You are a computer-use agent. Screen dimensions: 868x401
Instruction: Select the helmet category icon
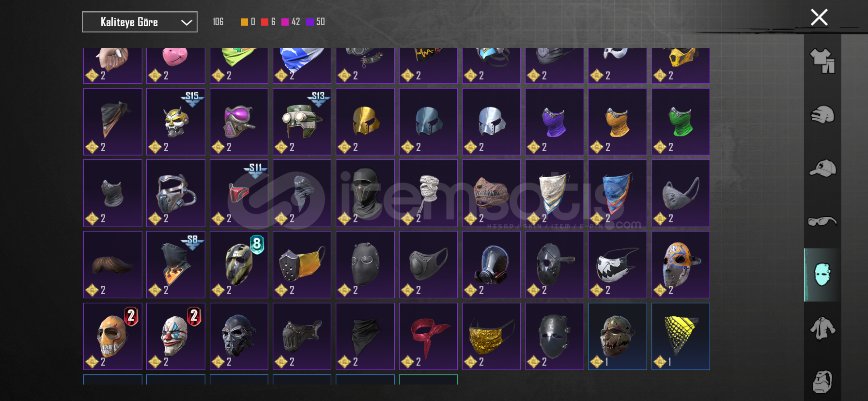[x=822, y=115]
